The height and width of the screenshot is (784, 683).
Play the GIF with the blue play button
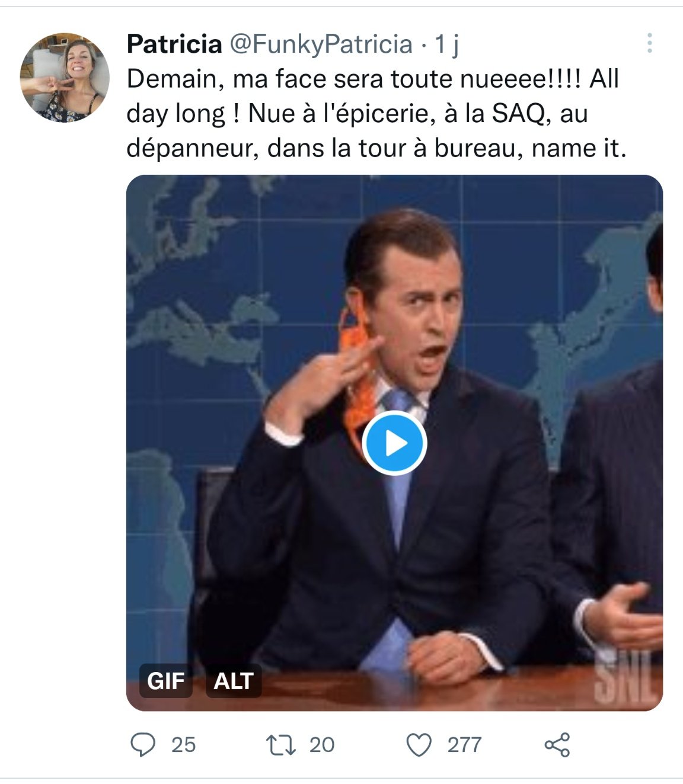point(395,443)
